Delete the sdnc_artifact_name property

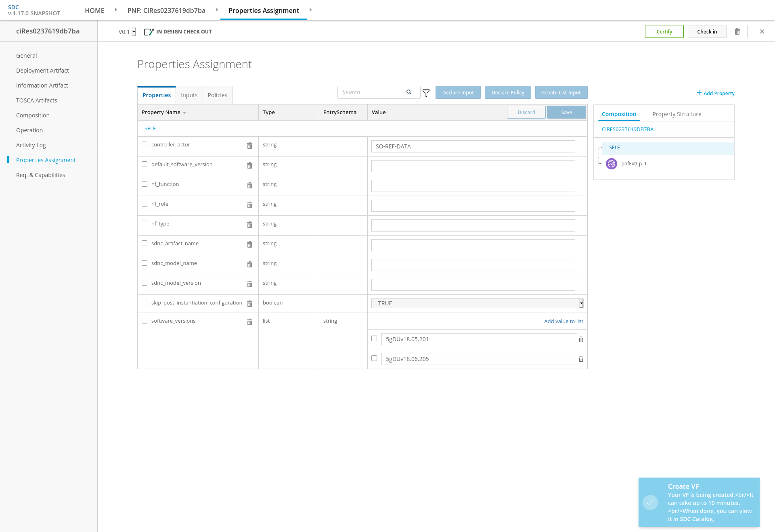coord(249,244)
